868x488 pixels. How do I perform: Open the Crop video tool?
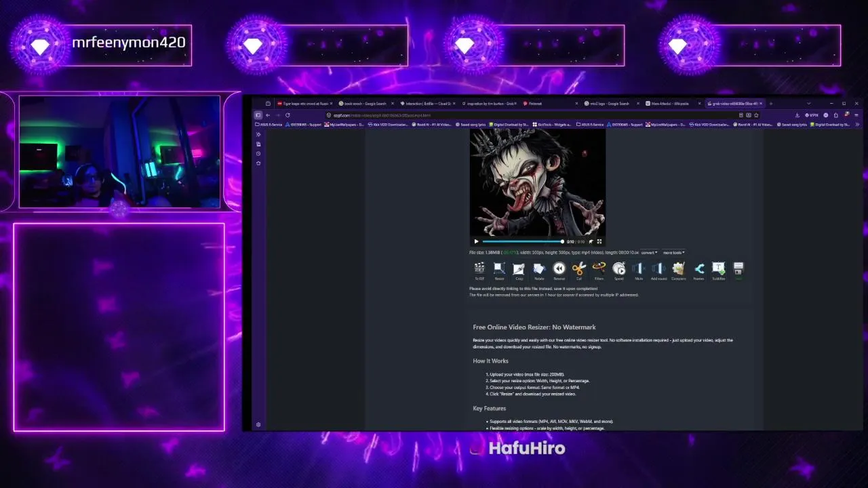(x=519, y=271)
